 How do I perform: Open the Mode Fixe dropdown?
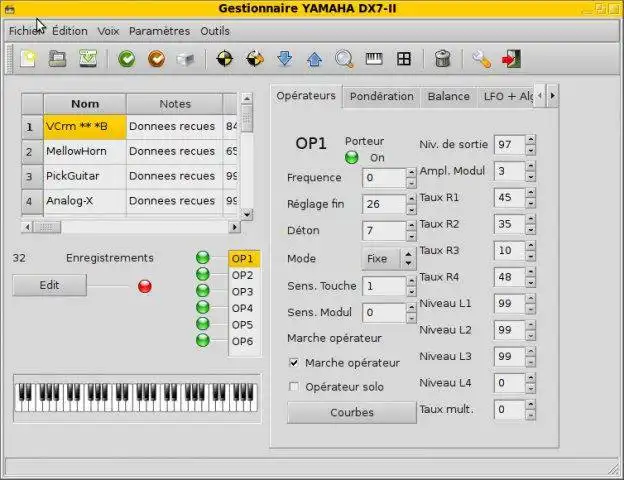tap(388, 259)
